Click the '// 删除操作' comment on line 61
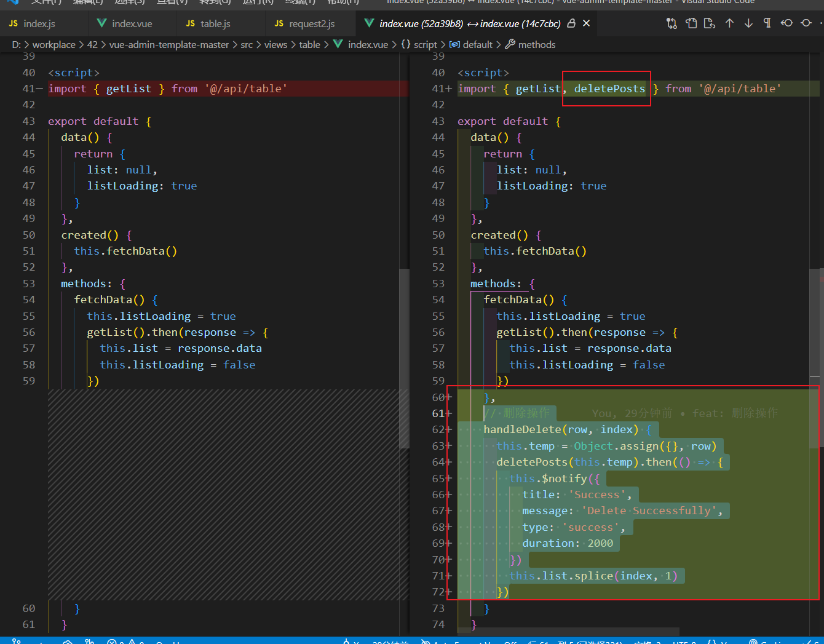This screenshot has height=644, width=824. [x=517, y=413]
